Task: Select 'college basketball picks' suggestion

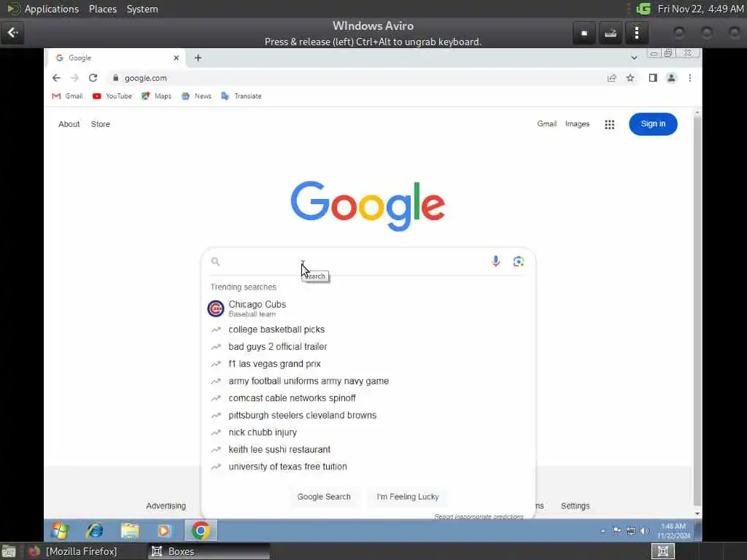Action: point(368,330)
